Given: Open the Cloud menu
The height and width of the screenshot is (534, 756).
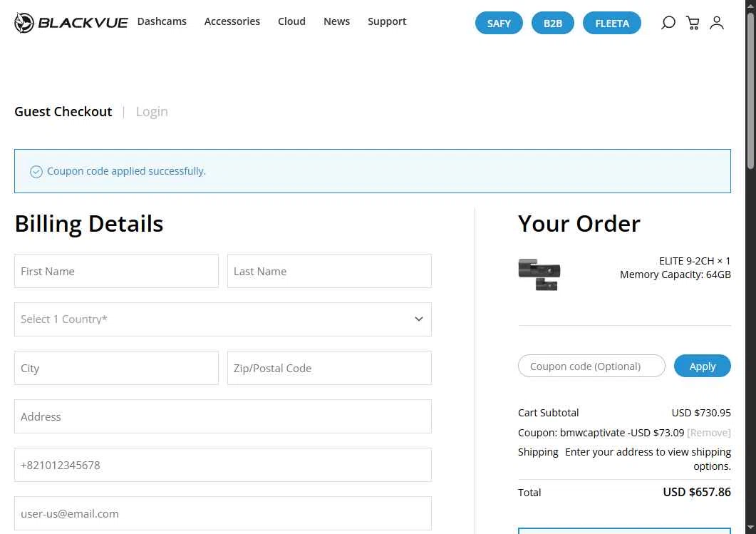Looking at the screenshot, I should click(x=291, y=21).
